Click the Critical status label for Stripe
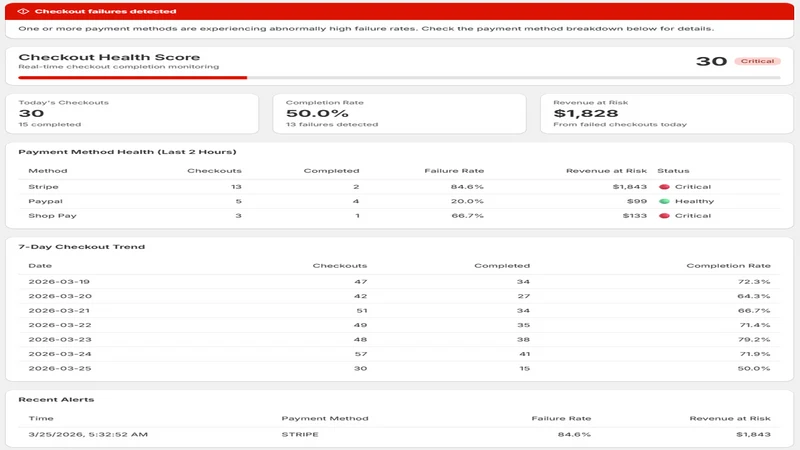The height and width of the screenshot is (450, 800). (x=693, y=187)
